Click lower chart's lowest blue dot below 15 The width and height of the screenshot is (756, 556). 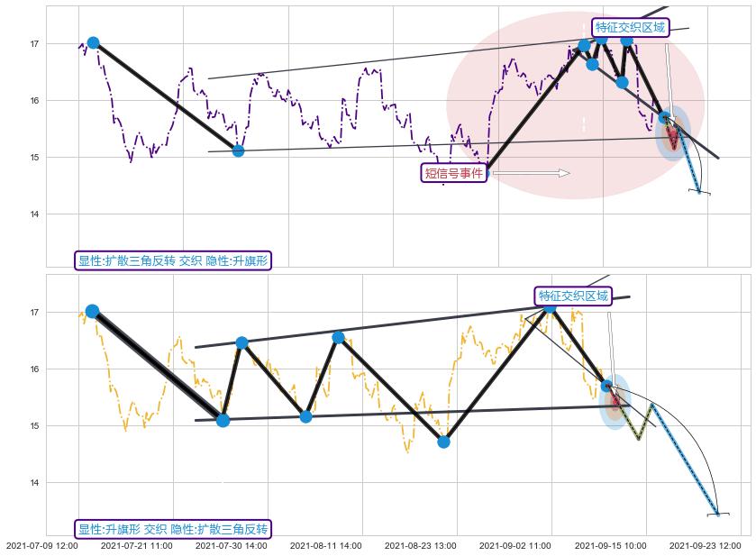click(443, 442)
